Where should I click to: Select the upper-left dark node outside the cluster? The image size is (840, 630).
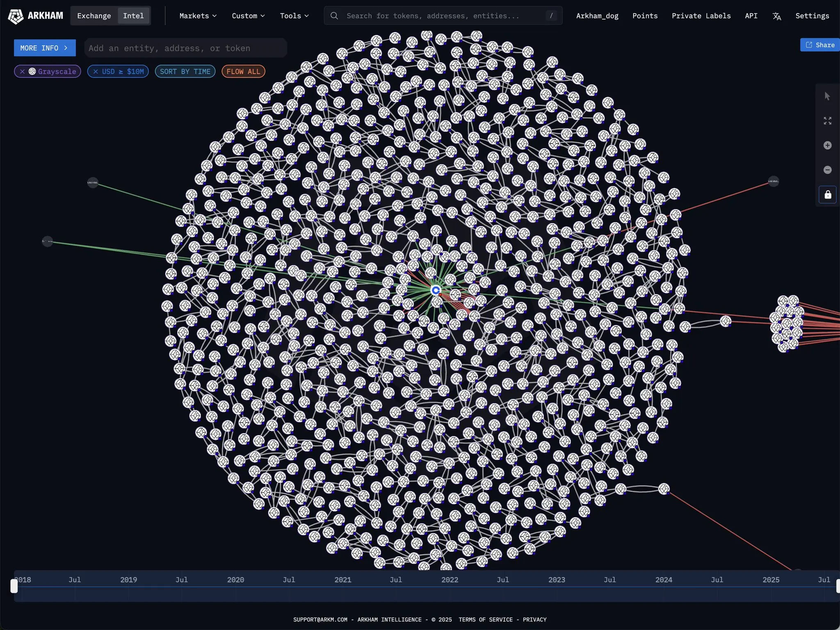(93, 182)
